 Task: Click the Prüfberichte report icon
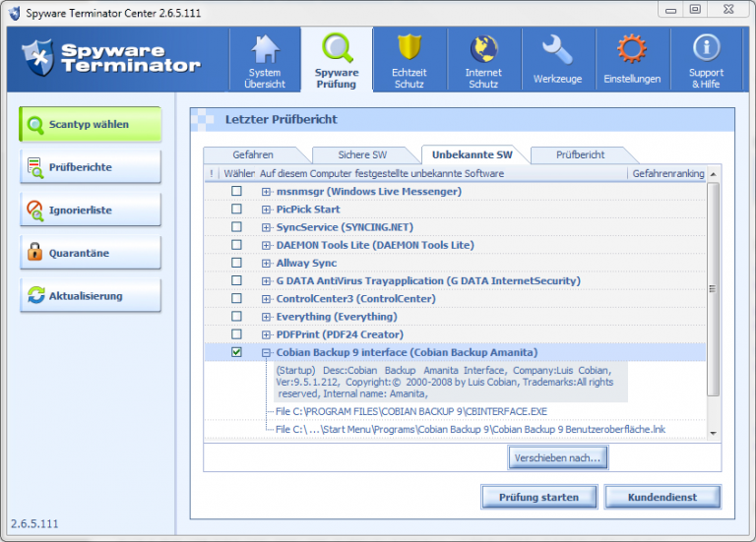click(x=35, y=167)
